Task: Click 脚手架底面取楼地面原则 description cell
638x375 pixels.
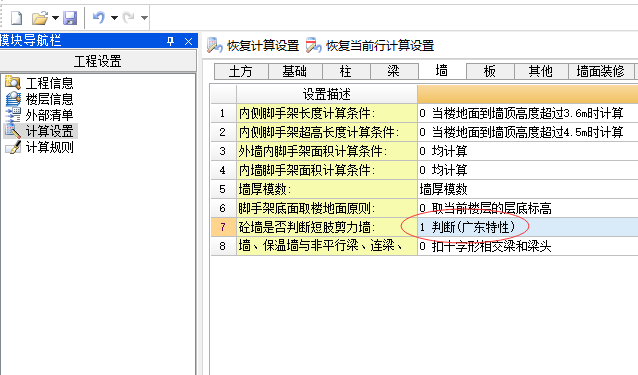Action: pos(327,208)
